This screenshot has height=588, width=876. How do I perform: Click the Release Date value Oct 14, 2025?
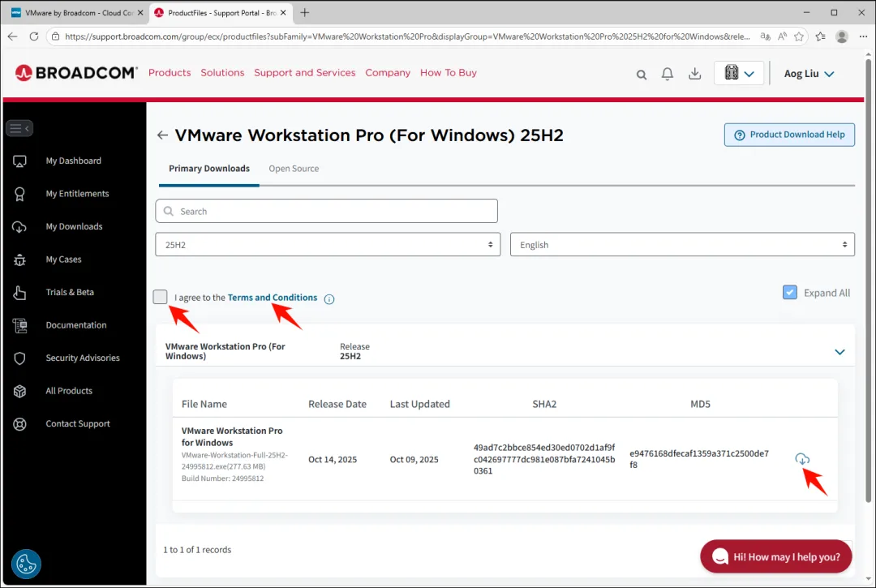pos(333,459)
